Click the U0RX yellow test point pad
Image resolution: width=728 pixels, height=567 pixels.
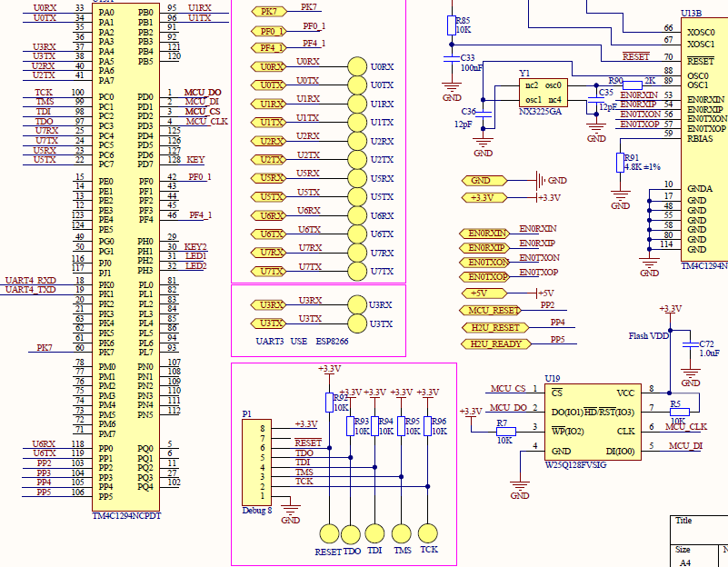pos(357,67)
